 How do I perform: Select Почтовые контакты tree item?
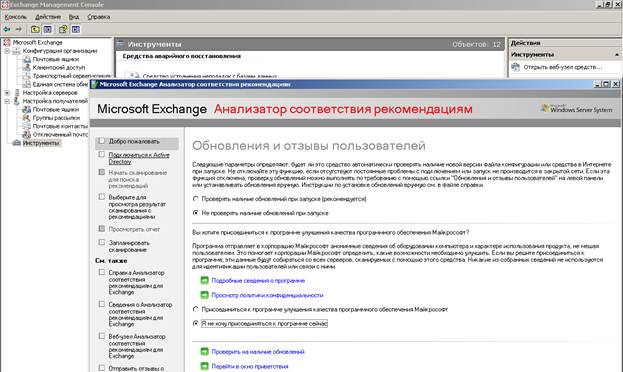point(60,126)
